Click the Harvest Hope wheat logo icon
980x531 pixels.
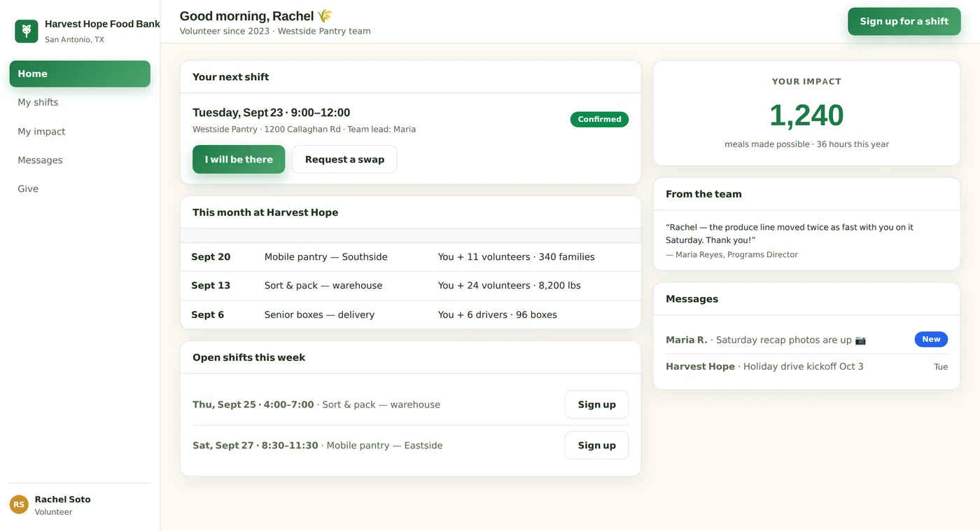pos(27,31)
